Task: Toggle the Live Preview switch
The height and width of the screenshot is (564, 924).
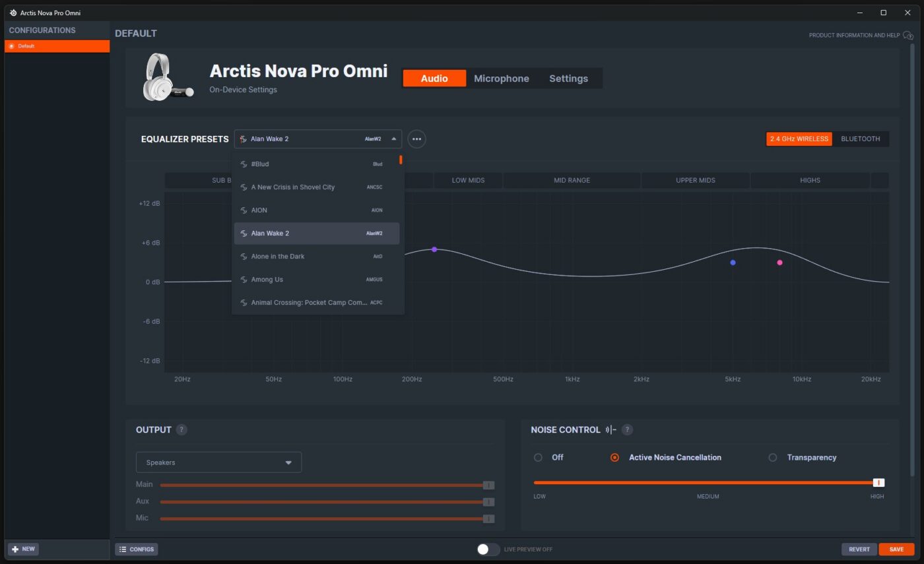Action: point(488,549)
